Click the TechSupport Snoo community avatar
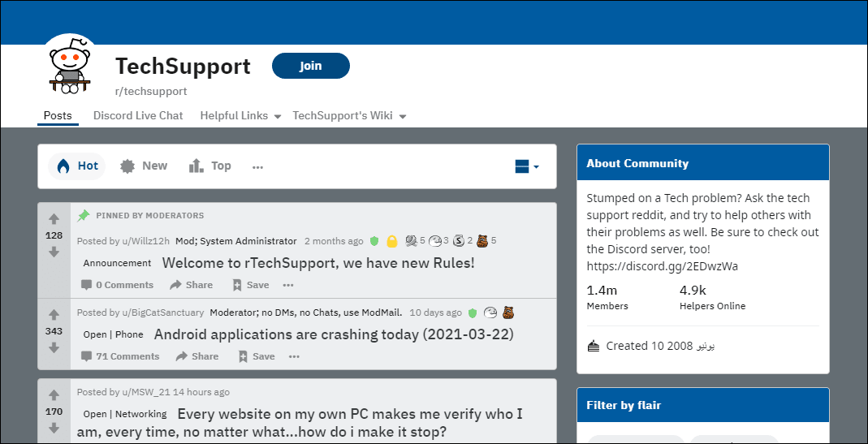868x444 pixels. (x=70, y=64)
